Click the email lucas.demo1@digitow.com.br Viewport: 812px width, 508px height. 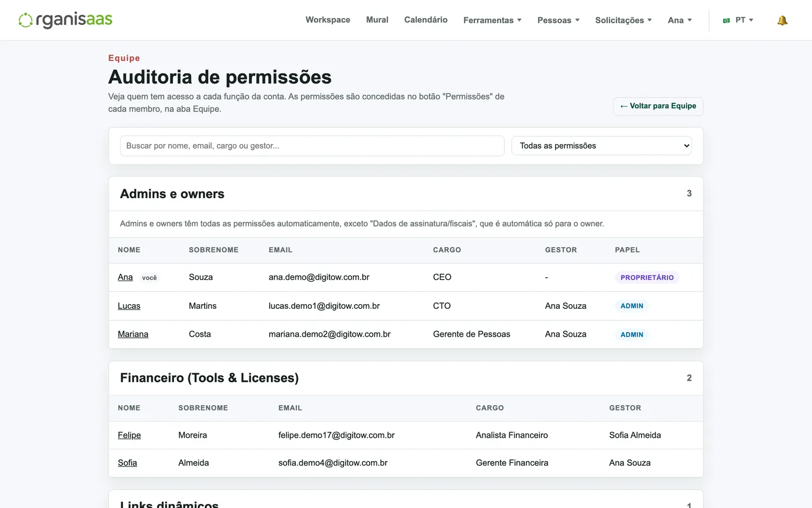pyautogui.click(x=324, y=306)
